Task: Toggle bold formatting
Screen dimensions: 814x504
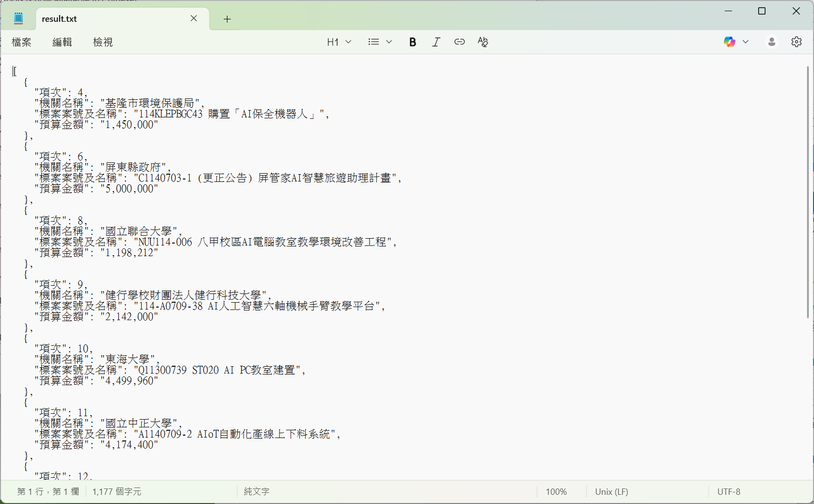Action: (x=412, y=42)
